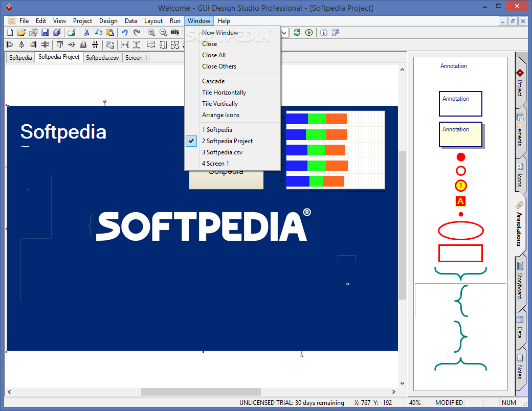Create a new file with the blank page icon

pos(10,33)
